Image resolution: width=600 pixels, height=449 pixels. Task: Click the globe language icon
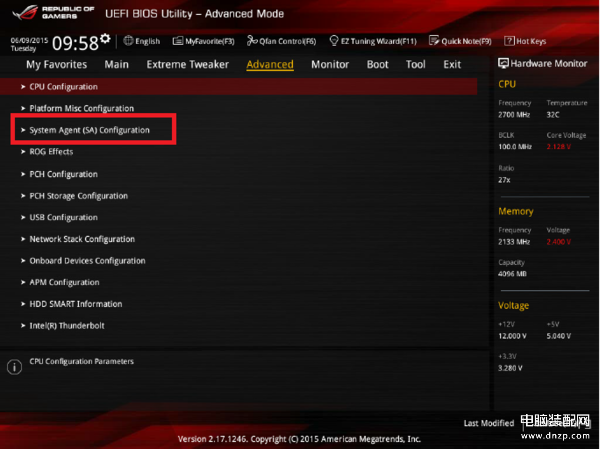(x=128, y=41)
